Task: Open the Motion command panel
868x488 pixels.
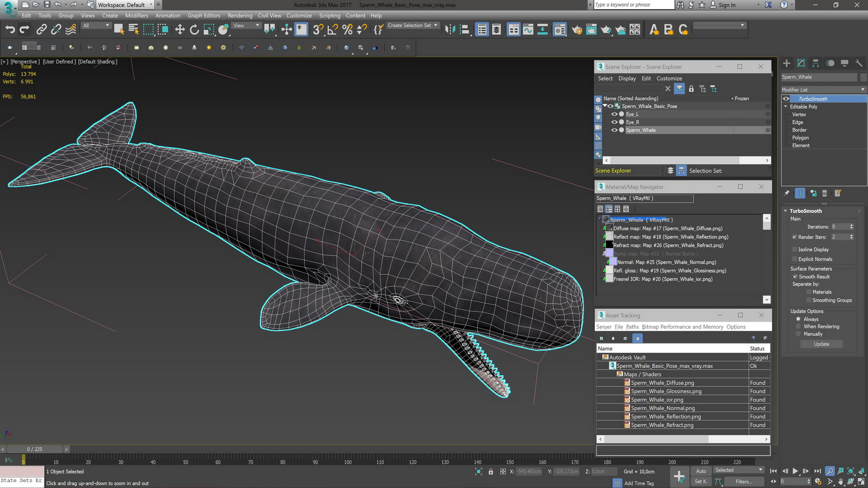Action: point(830,63)
